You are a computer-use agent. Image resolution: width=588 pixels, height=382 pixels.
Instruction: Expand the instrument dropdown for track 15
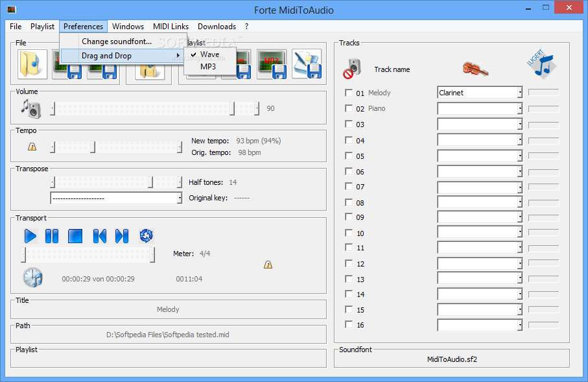[520, 309]
